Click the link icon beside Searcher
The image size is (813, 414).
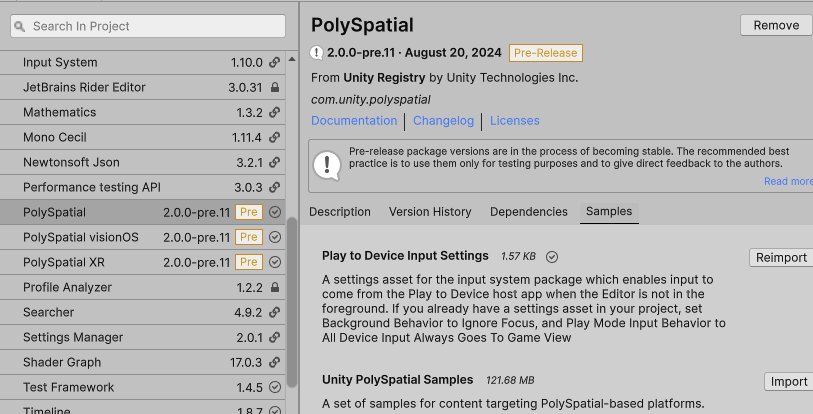(x=274, y=312)
